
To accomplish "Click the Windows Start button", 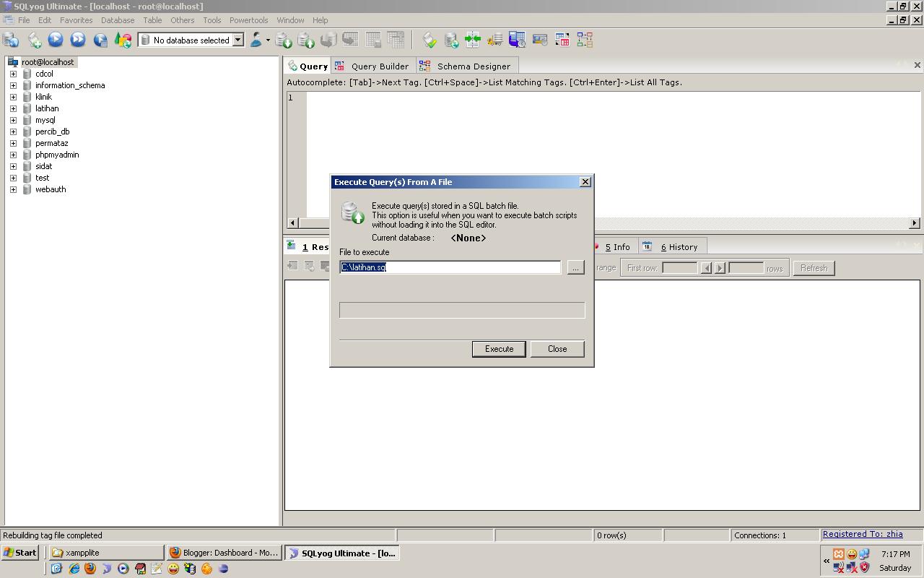I will tap(20, 553).
